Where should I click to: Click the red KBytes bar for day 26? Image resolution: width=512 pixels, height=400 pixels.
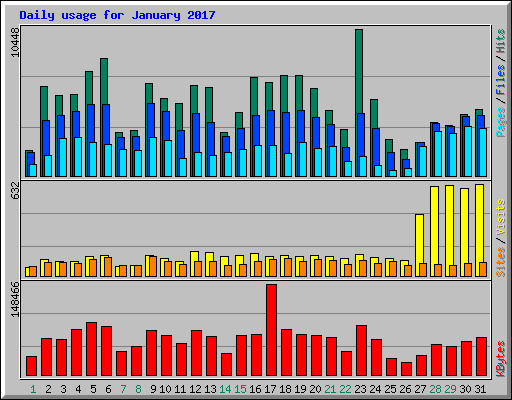point(406,369)
